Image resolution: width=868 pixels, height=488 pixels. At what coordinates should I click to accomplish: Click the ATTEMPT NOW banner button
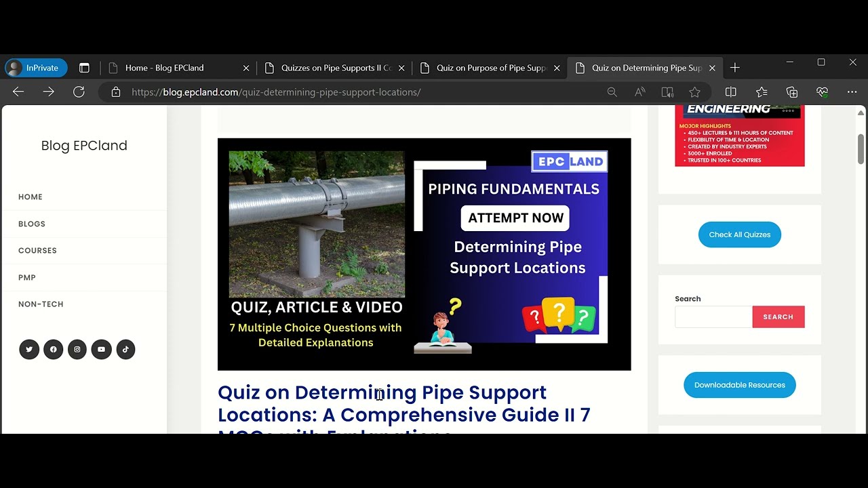515,218
